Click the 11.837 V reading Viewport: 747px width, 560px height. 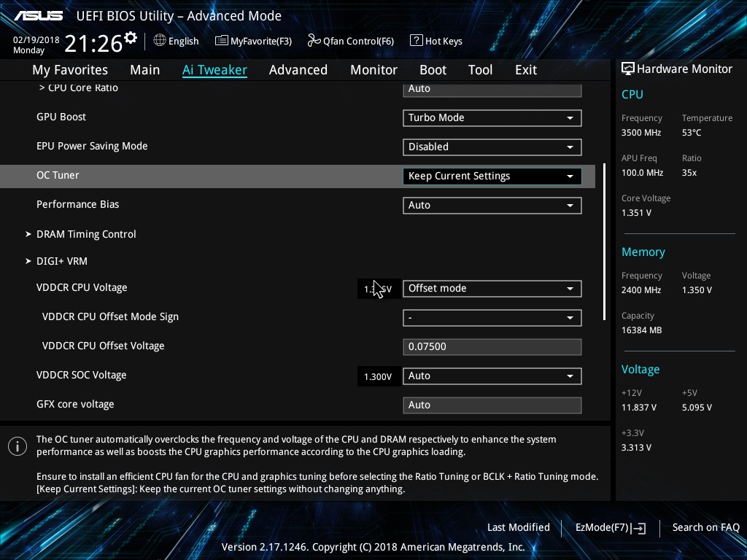coord(638,408)
